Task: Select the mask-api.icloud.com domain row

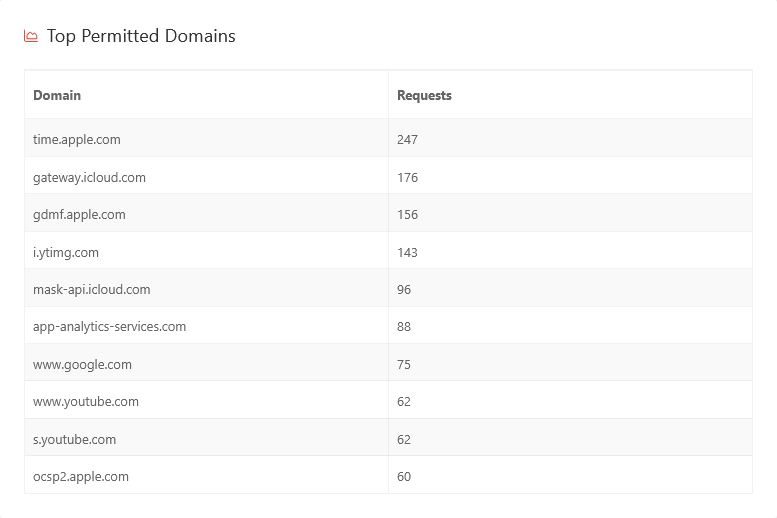Action: pos(91,290)
